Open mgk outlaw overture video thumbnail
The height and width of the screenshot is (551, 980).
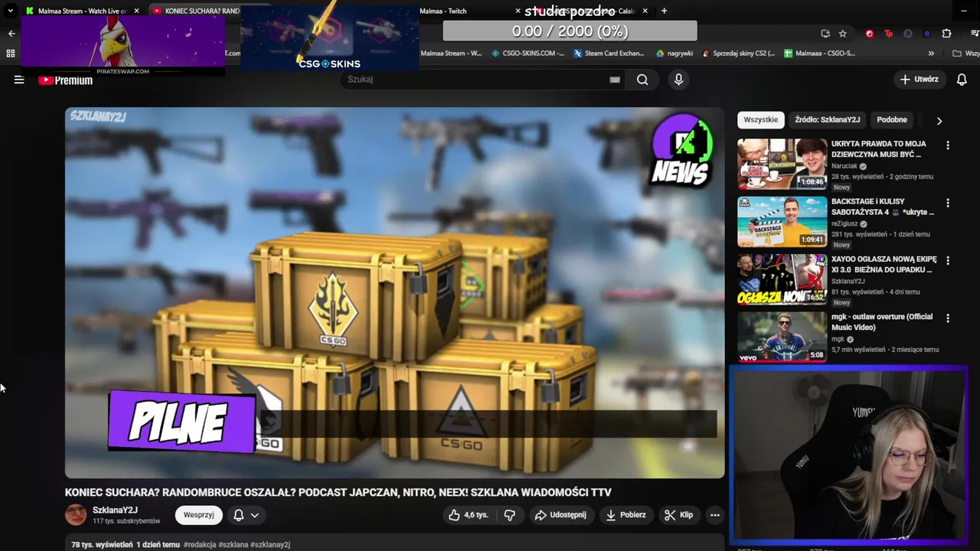click(x=782, y=337)
